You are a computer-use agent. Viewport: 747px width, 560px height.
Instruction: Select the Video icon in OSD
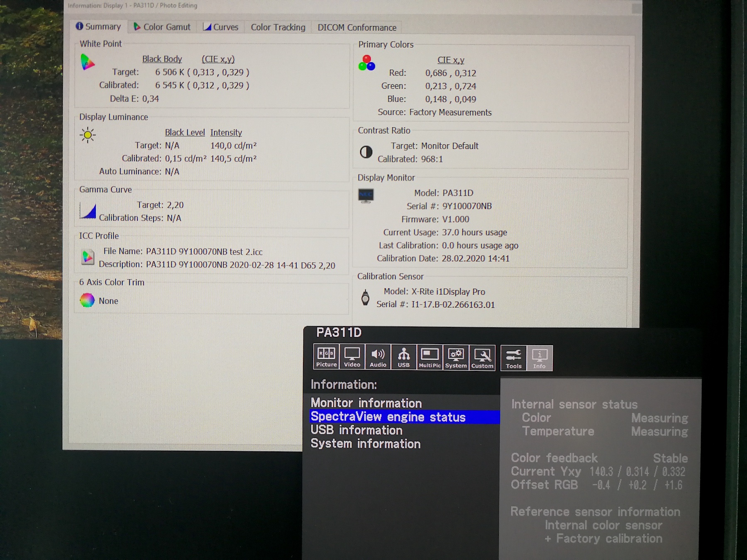(352, 357)
